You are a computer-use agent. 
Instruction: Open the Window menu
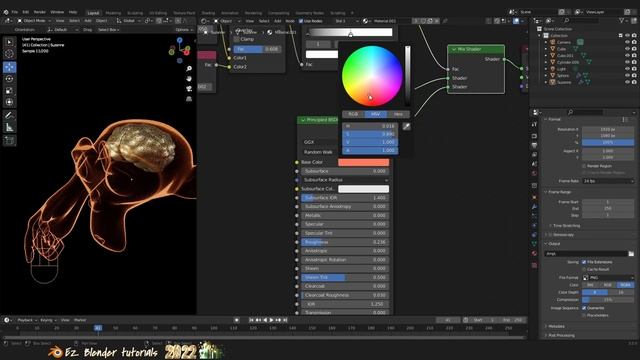coord(57,12)
